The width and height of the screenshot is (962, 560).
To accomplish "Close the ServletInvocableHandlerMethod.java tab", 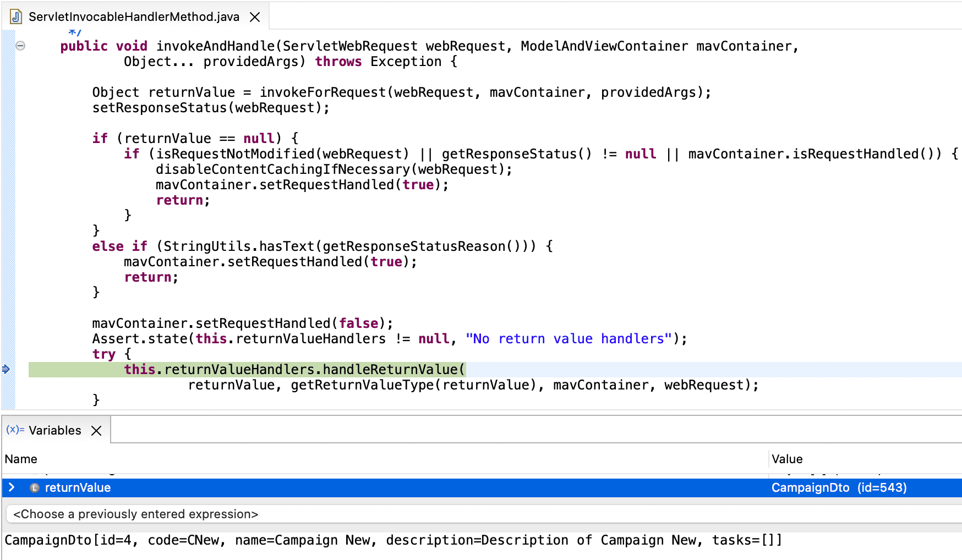I will point(255,17).
